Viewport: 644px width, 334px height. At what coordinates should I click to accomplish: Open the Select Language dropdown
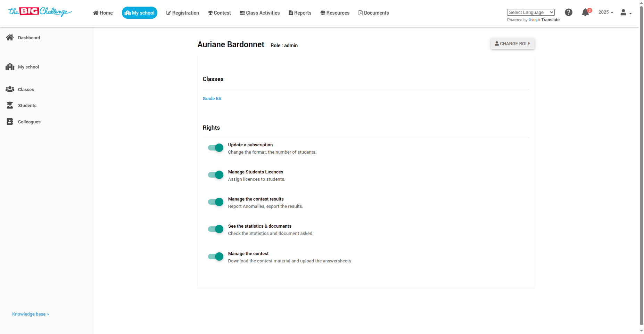tap(531, 12)
